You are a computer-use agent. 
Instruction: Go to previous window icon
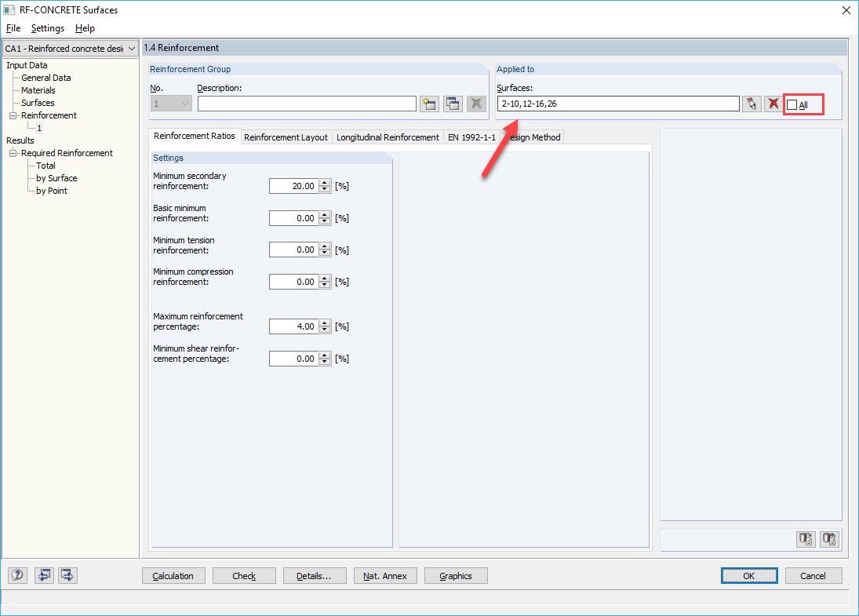click(x=44, y=575)
